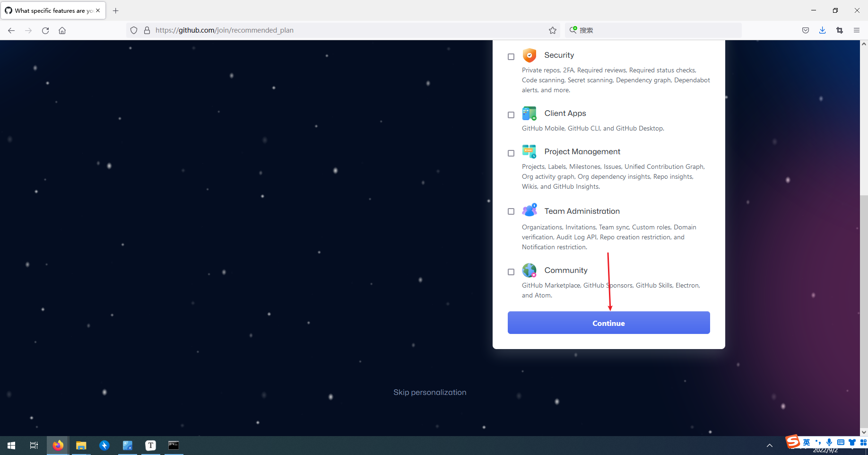Click the Skip personalization link
868x455 pixels.
pos(430,392)
